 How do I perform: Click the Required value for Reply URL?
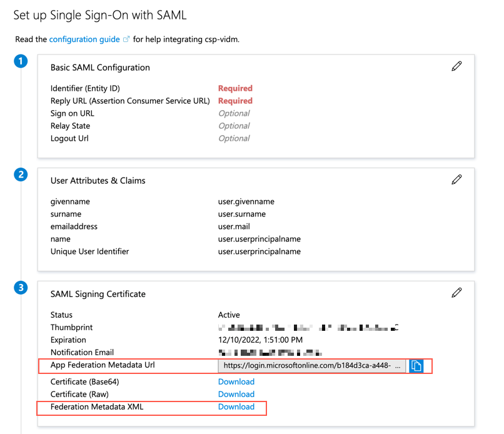[x=235, y=101]
